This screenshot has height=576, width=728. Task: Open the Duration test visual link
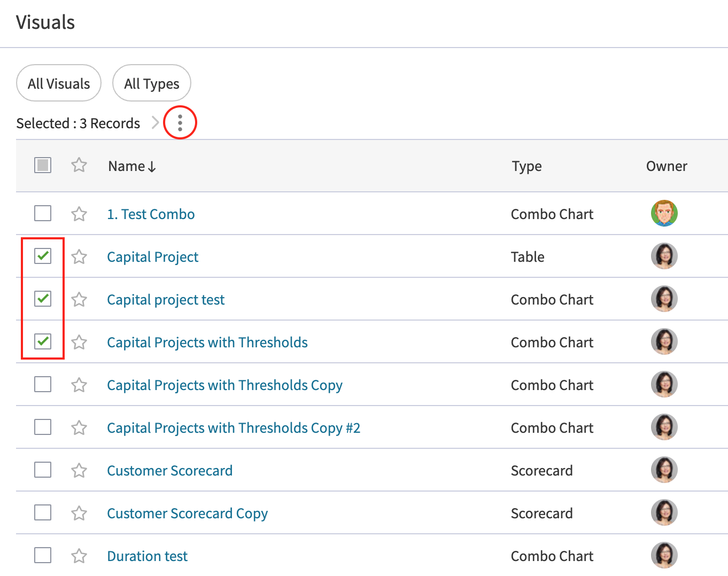147,556
